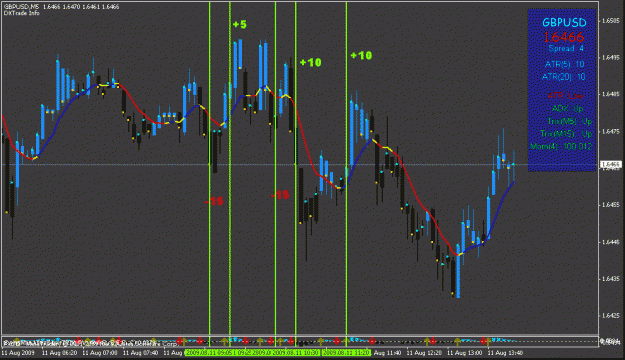
Task: Click the 11 Aug 06:20 time axis label
Action: click(59, 353)
